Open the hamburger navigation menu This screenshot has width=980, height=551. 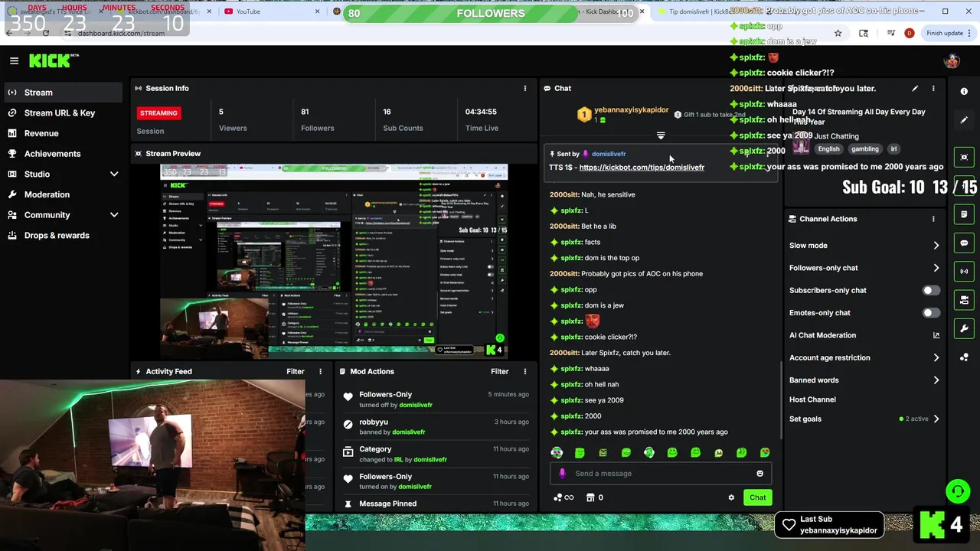(x=14, y=60)
